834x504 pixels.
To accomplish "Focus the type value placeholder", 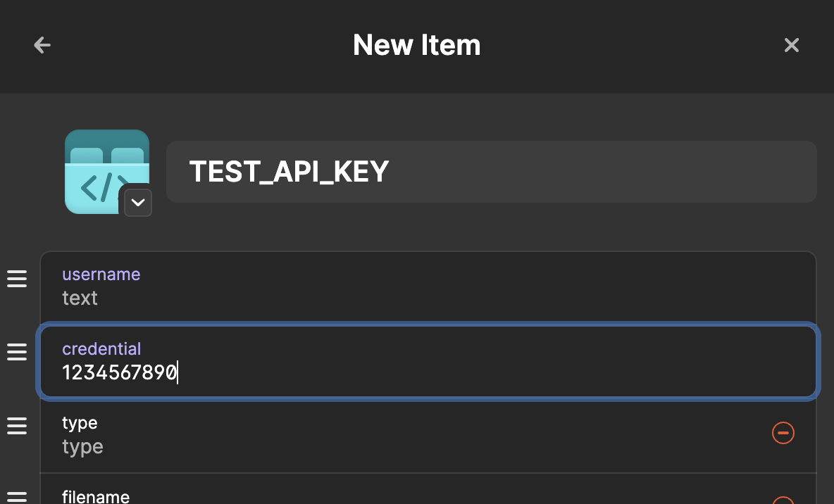I will coord(83,447).
